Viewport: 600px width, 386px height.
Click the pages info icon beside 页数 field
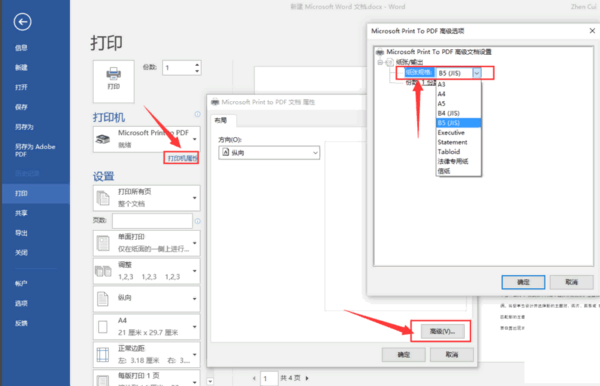[x=197, y=221]
